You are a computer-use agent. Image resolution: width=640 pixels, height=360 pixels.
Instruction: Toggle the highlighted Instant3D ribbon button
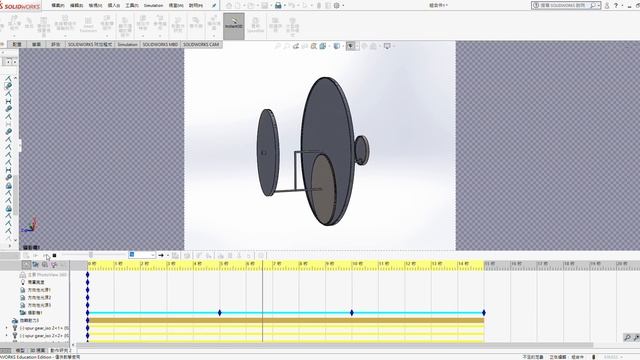tap(234, 26)
